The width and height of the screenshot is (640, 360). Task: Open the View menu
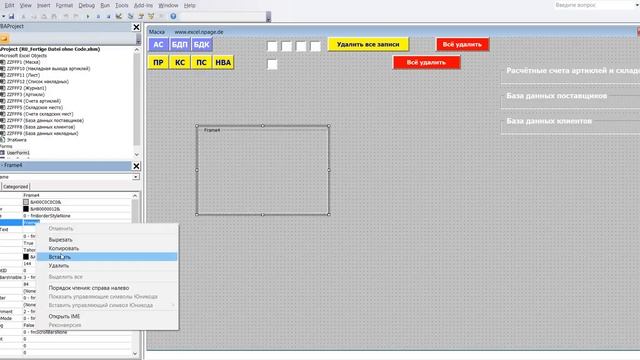[25, 5]
